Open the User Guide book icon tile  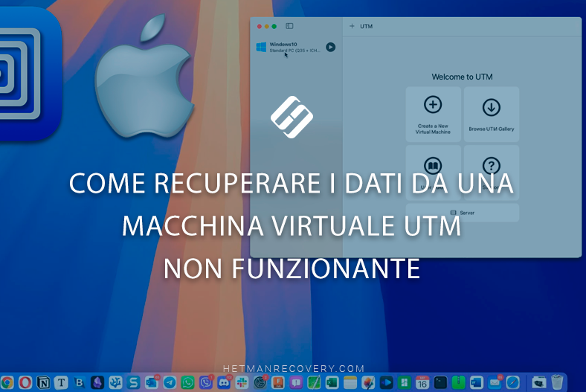(x=433, y=173)
